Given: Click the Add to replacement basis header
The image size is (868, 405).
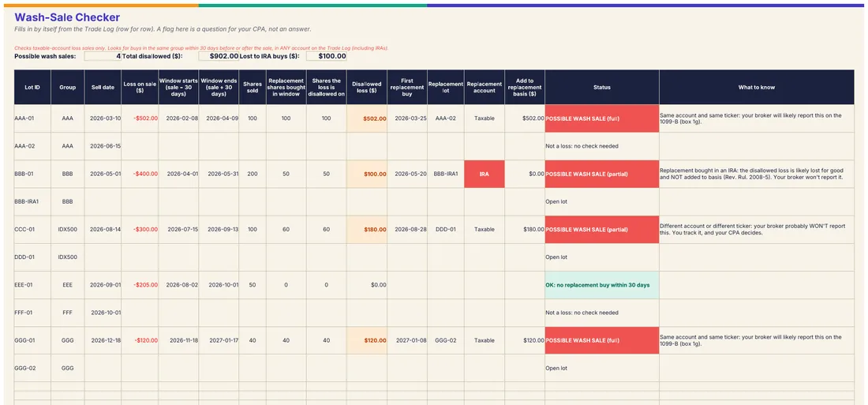Looking at the screenshot, I should coord(525,87).
